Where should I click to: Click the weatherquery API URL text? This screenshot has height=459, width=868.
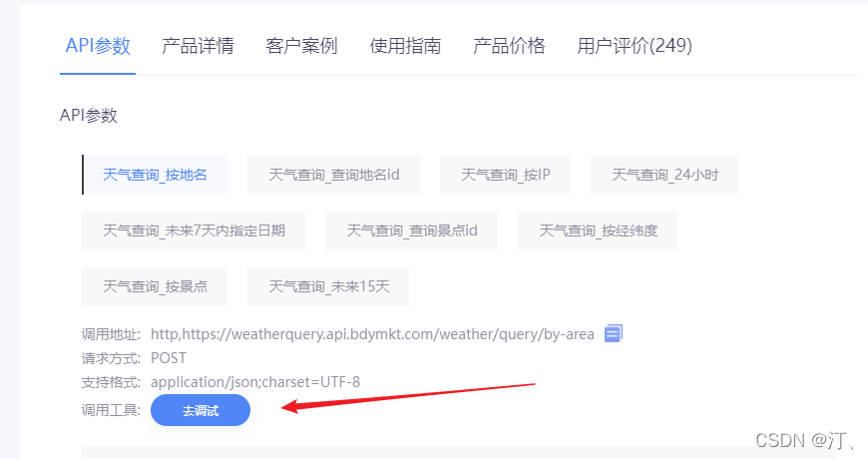pyautogui.click(x=372, y=334)
